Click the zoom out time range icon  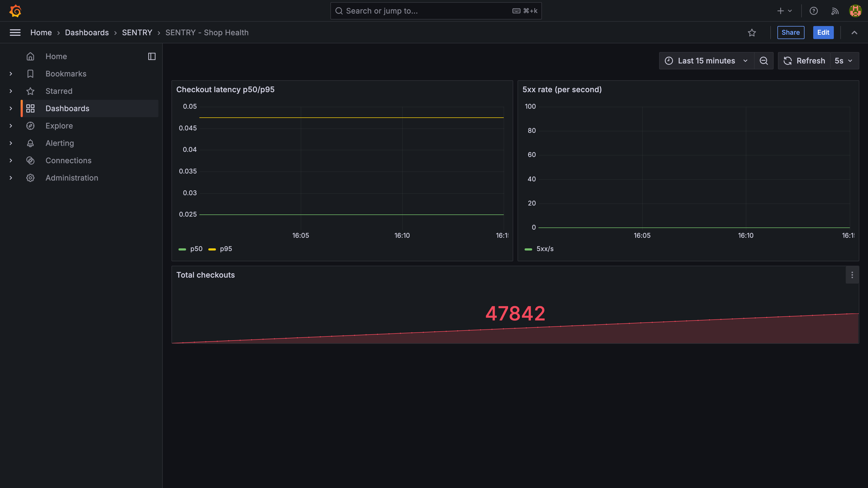tap(764, 61)
